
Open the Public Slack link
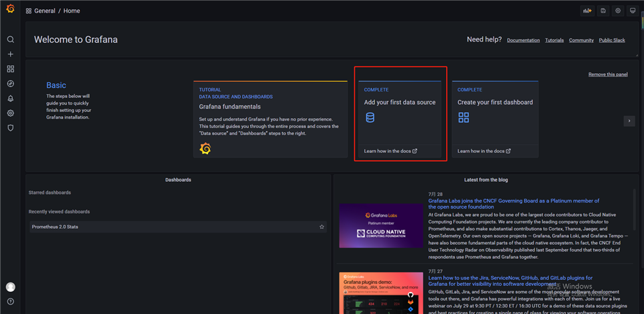(612, 40)
